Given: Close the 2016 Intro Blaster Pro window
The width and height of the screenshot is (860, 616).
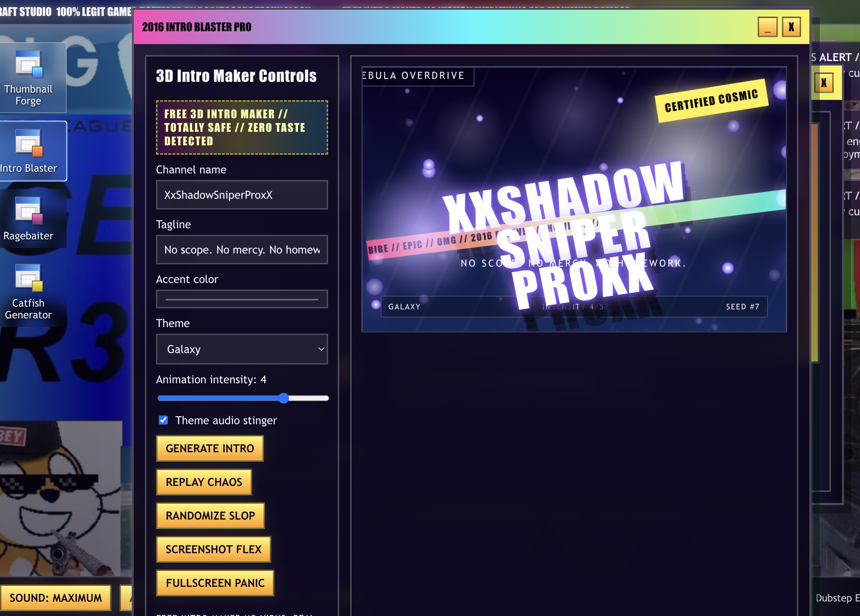Looking at the screenshot, I should [x=791, y=27].
